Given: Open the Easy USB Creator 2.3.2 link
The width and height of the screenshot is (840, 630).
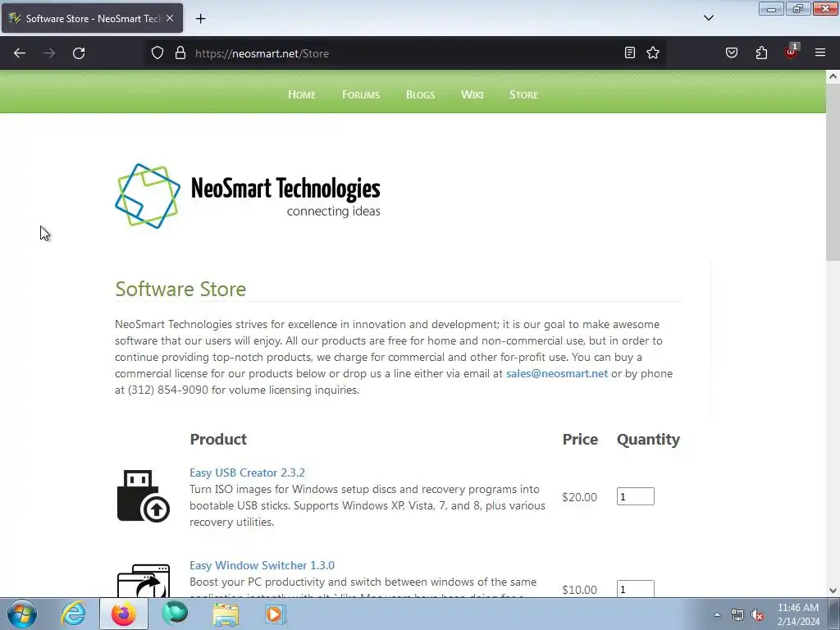Looking at the screenshot, I should click(x=247, y=472).
